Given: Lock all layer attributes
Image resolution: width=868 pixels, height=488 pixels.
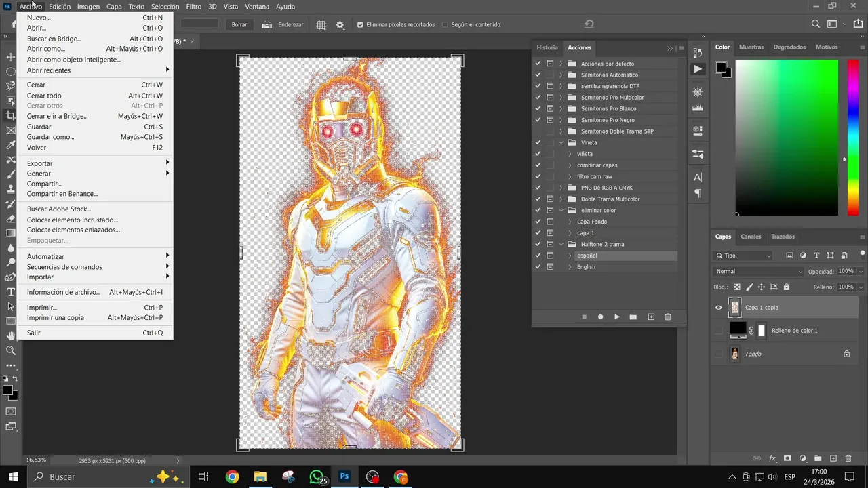Looking at the screenshot, I should click(787, 287).
